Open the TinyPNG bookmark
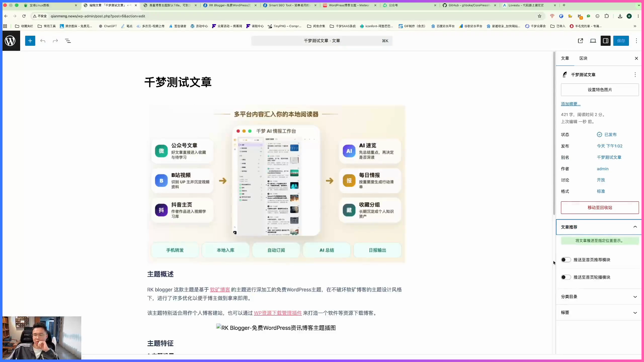The image size is (644, 362). click(285, 26)
